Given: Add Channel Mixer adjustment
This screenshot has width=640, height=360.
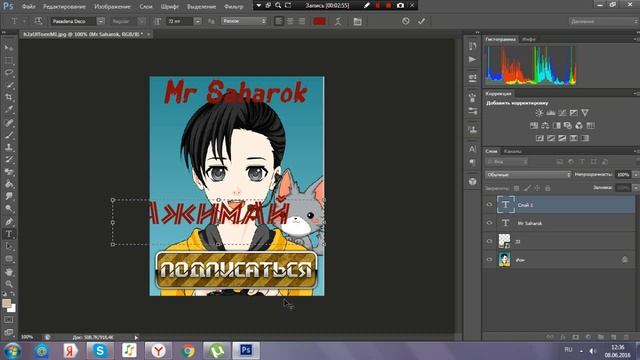Looking at the screenshot, I should point(579,125).
